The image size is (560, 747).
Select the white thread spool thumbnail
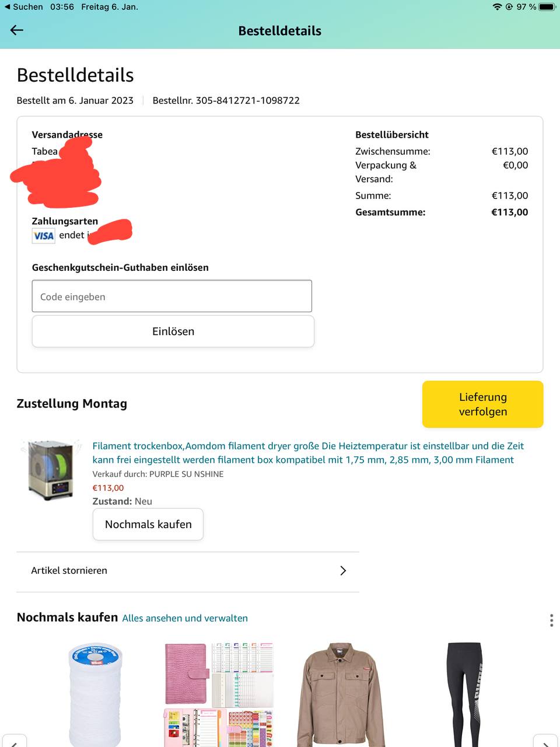pos(94,694)
